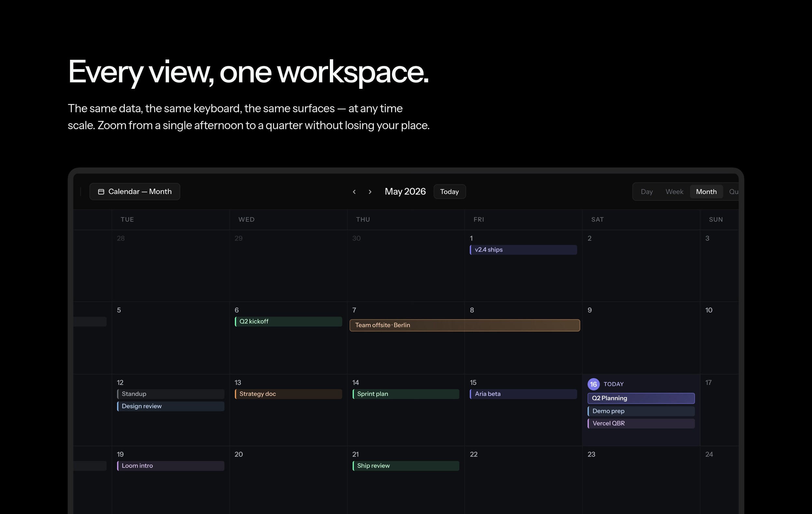Go to the previous month with left chevron
The image size is (812, 514).
pyautogui.click(x=354, y=192)
